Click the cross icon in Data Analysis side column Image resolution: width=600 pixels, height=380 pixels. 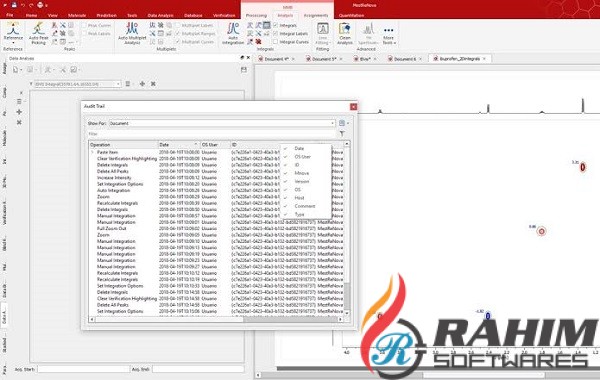19,112
